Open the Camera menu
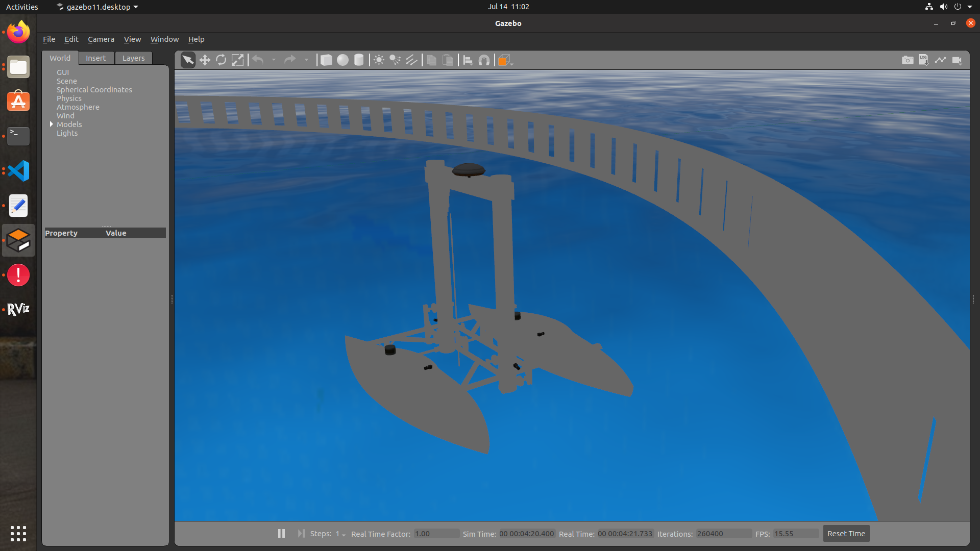The width and height of the screenshot is (980, 551). [101, 39]
